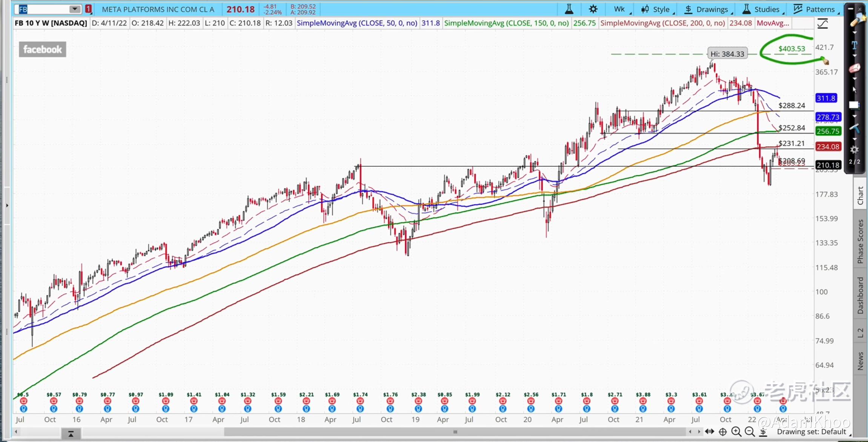Click the zoom in magnifier icon

[x=736, y=431]
